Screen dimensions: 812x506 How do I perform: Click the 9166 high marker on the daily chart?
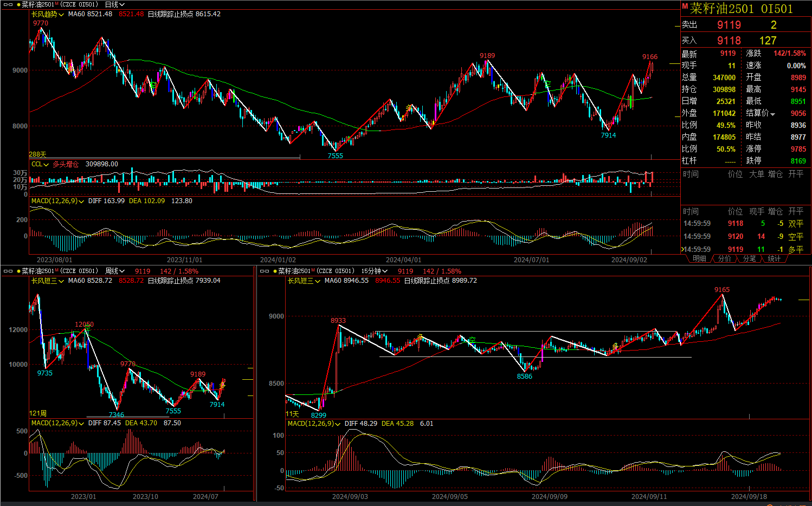(649, 57)
